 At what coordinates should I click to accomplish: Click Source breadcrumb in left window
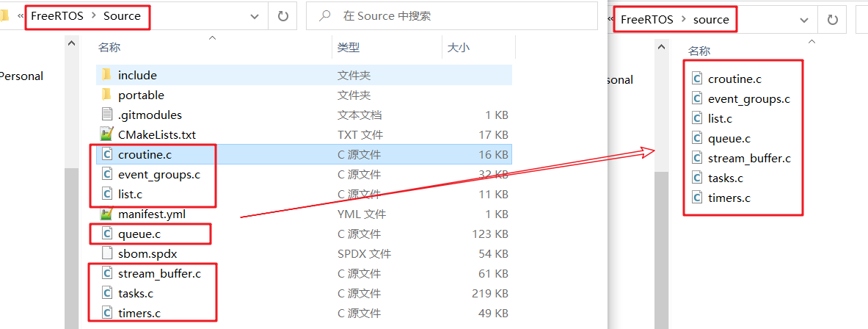point(122,16)
